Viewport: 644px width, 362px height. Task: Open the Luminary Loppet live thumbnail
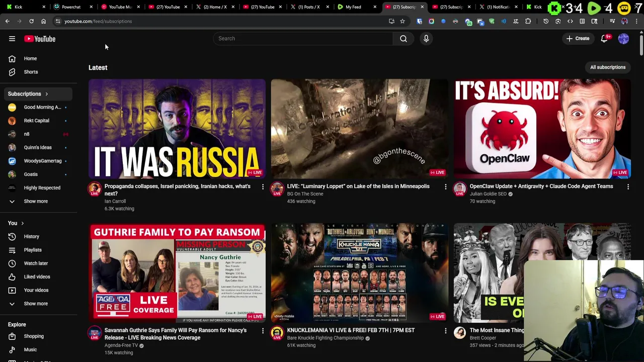360,129
